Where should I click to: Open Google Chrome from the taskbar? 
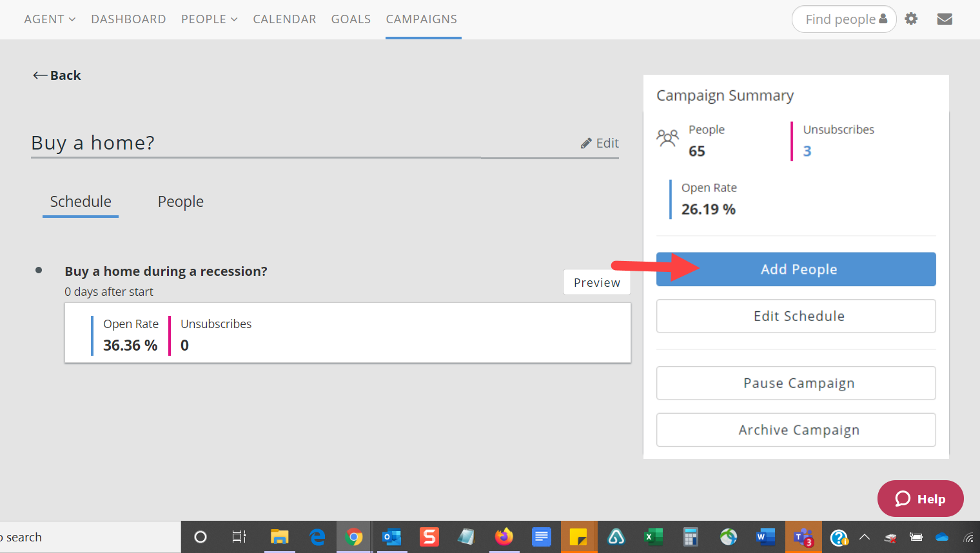[353, 537]
